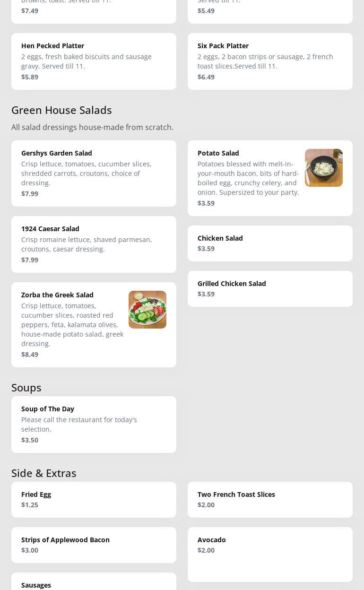Click the Soups section heading
364x590 pixels.
click(x=26, y=388)
